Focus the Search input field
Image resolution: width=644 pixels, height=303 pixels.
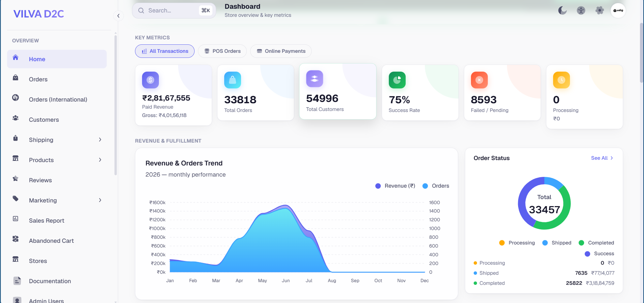coord(174,10)
